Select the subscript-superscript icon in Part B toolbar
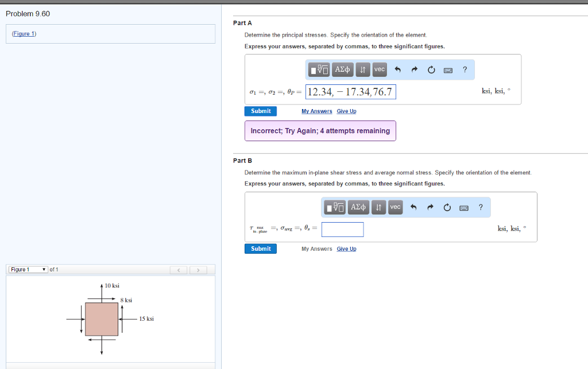 point(379,207)
